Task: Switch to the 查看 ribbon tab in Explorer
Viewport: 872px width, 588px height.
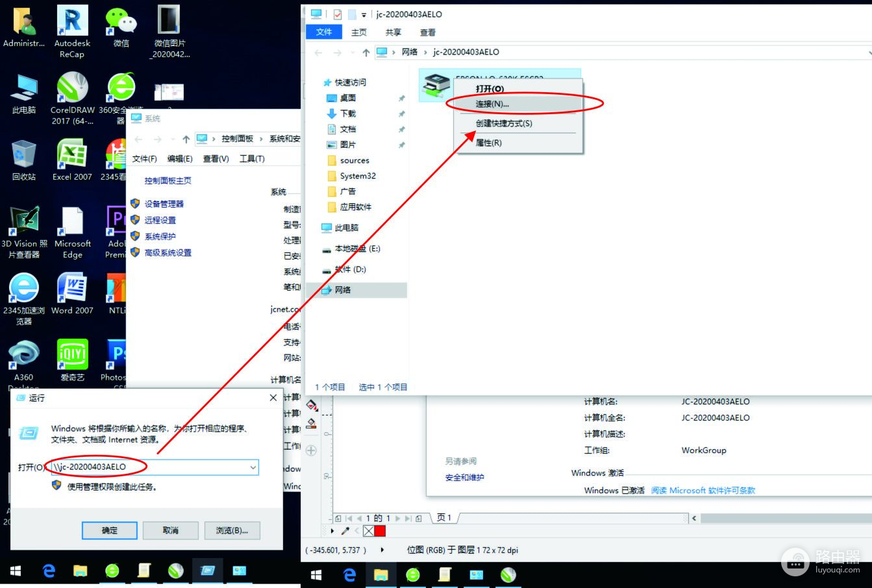Action: 427,32
